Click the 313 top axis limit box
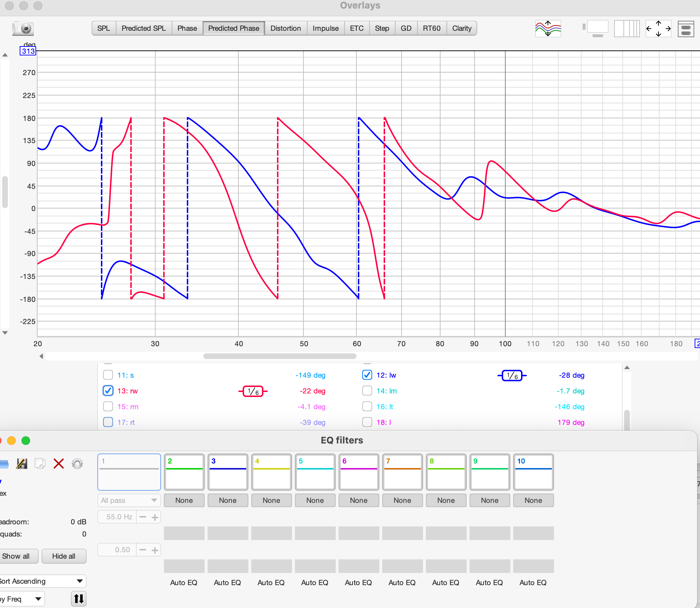The image size is (700, 608). (x=28, y=51)
